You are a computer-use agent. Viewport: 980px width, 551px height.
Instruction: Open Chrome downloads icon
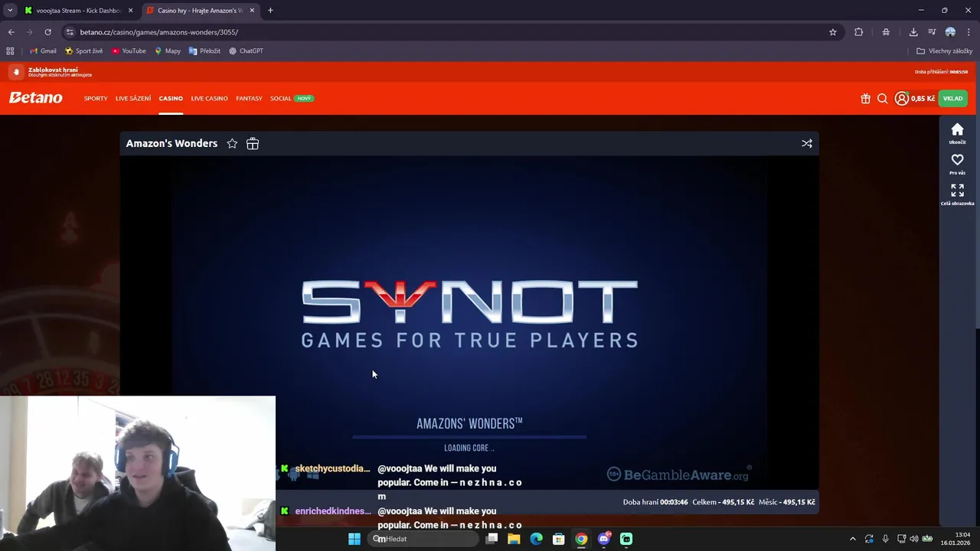[x=913, y=32]
